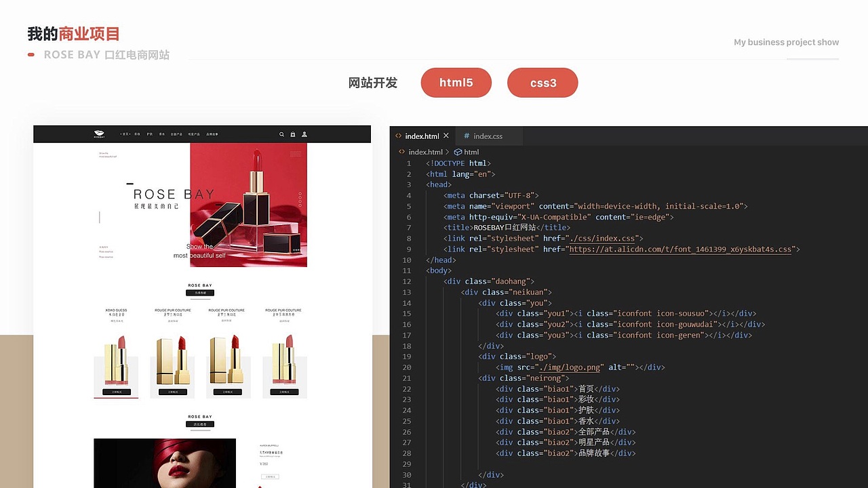Click line number 12 in the gutter
Viewport: 868px width, 488px height.
[x=407, y=281]
